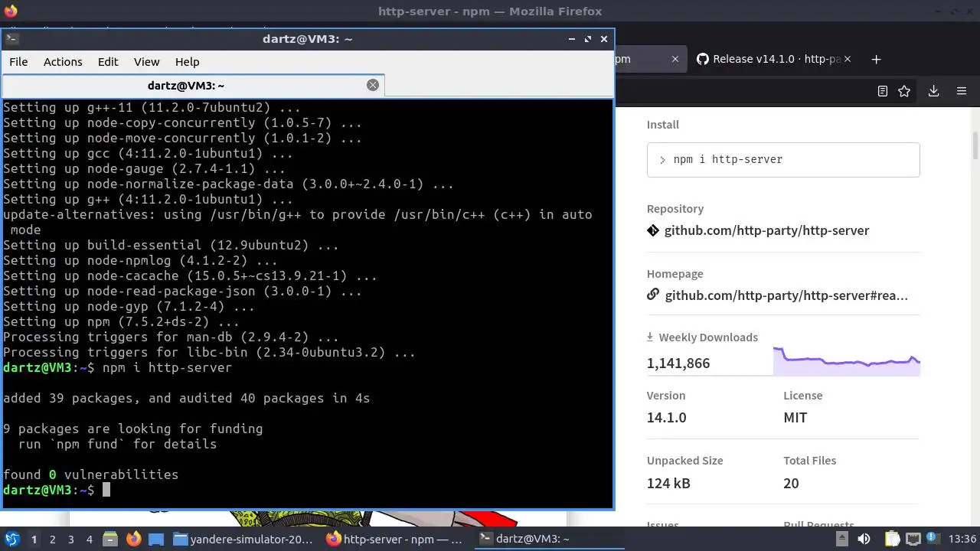Open the volume control speaker tray icon
Viewport: 980px width, 551px height.
click(864, 539)
